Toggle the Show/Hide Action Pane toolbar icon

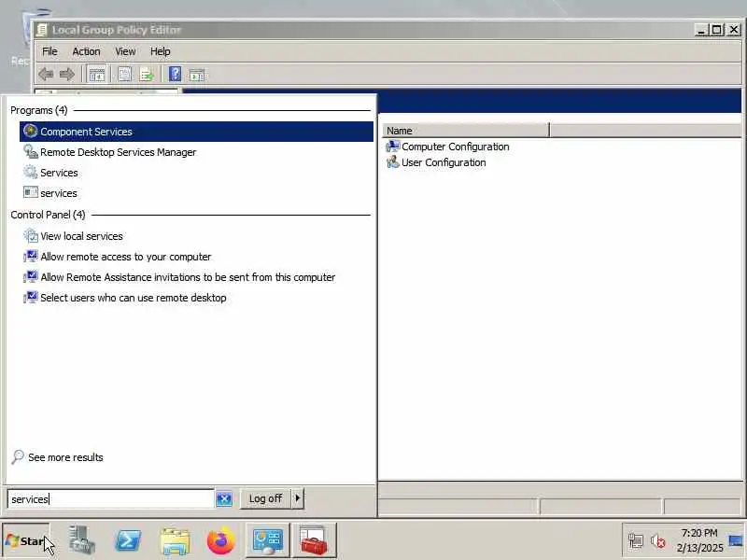197,75
